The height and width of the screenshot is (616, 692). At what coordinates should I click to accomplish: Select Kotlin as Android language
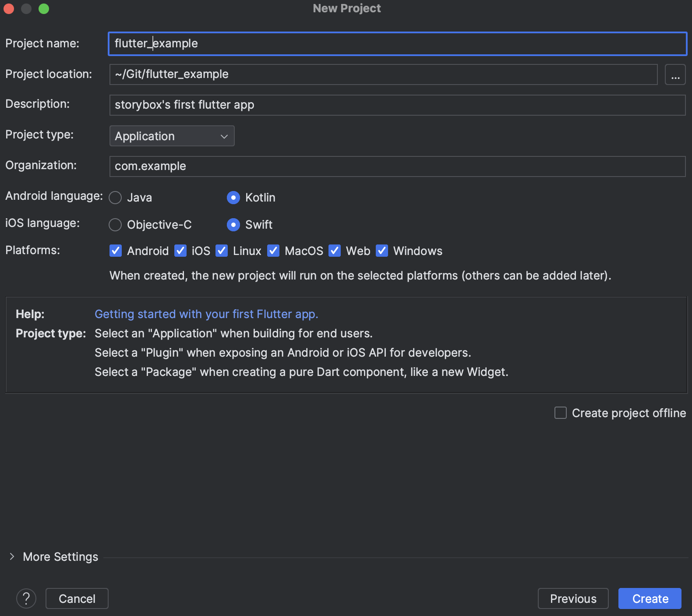(x=233, y=198)
